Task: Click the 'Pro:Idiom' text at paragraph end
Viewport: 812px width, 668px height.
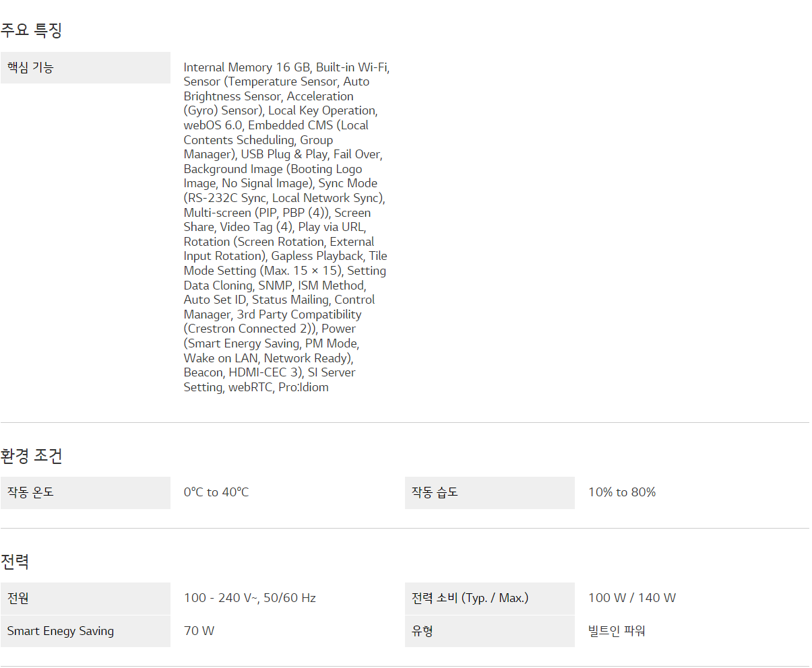Action: [303, 387]
